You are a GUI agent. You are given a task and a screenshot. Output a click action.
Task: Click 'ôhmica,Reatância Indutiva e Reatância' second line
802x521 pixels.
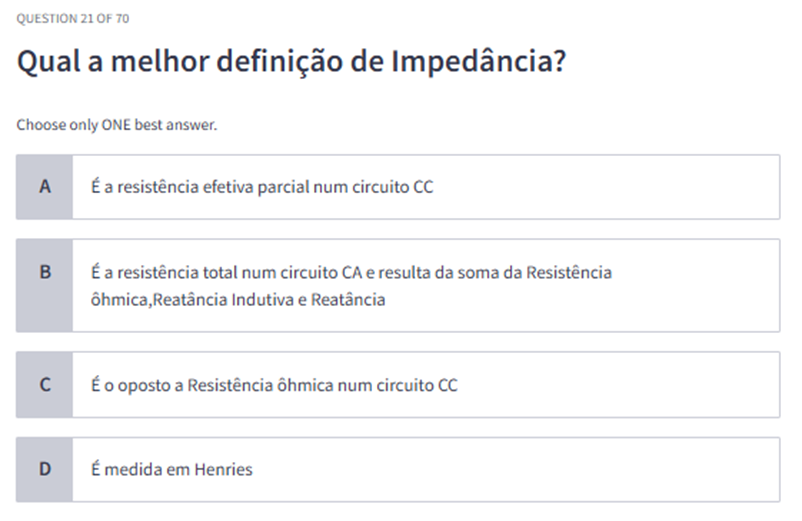click(238, 299)
